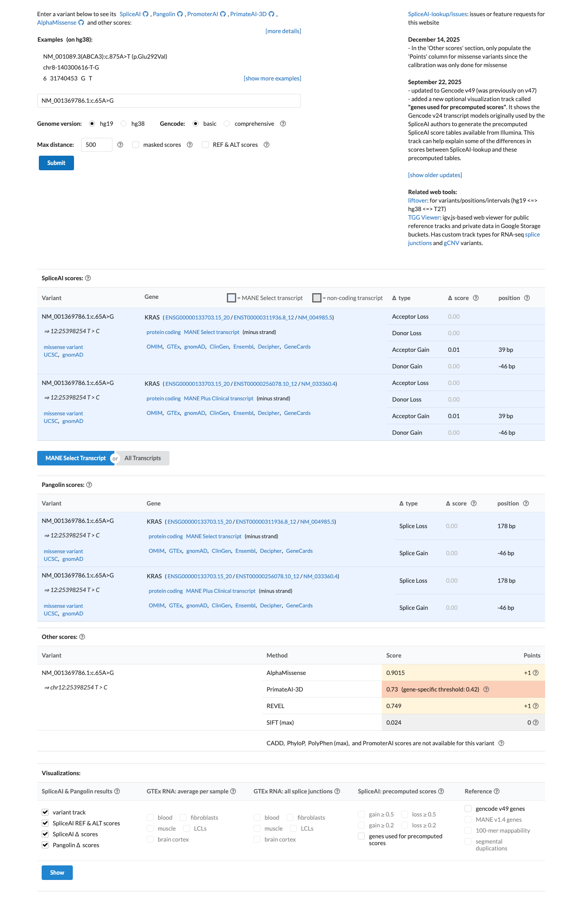Select hg19 genome version
Screen dimensions: 588x903
pos(92,124)
